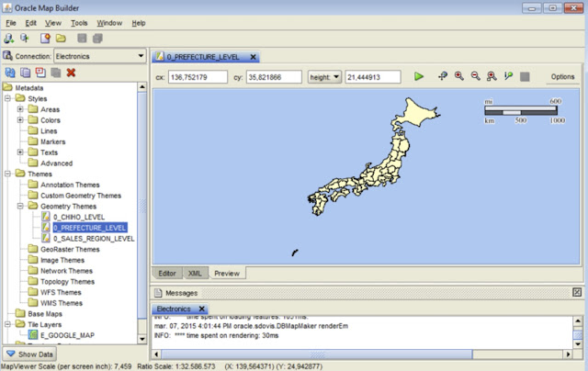The height and width of the screenshot is (371, 588).
Task: Select the Base Maps folder
Action: pos(45,314)
